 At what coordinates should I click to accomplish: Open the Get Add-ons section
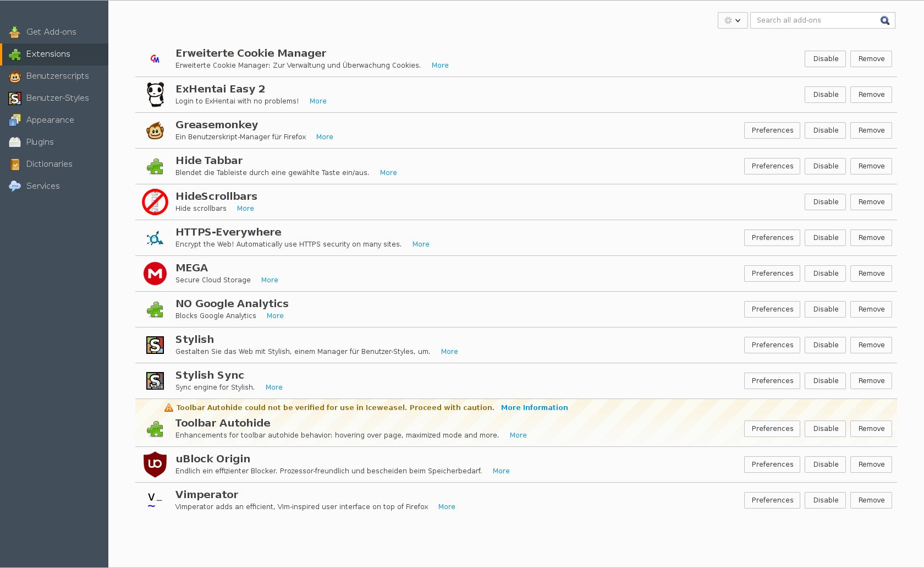pos(54,32)
